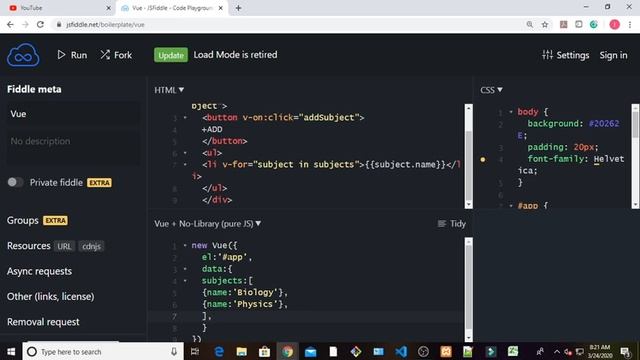Viewport: 640px width, 360px height.
Task: Click the green Update button
Action: pyautogui.click(x=171, y=55)
